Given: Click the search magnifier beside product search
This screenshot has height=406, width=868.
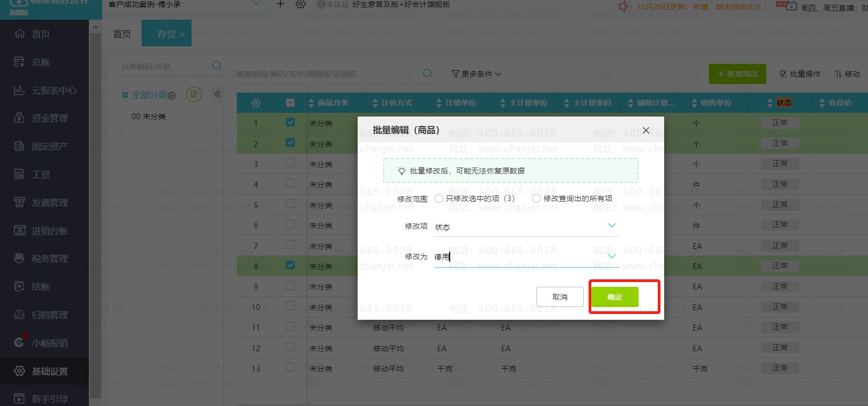Looking at the screenshot, I should pyautogui.click(x=427, y=73).
